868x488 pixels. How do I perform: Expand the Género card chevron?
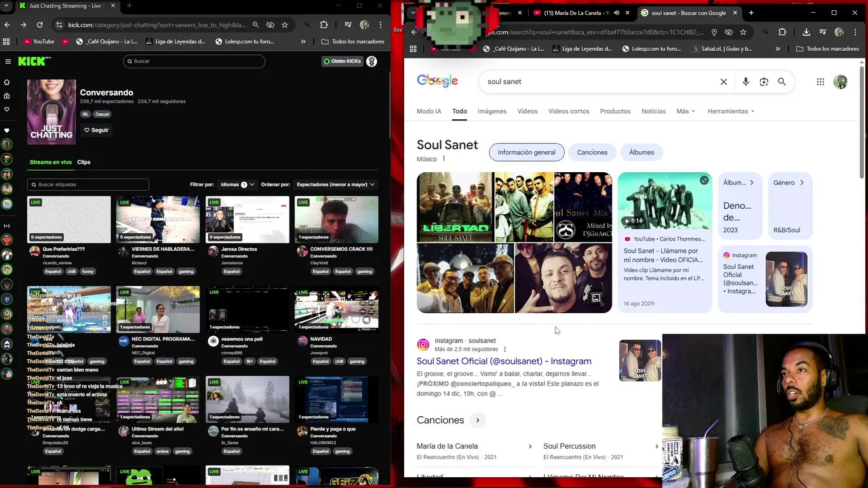pyautogui.click(x=802, y=182)
